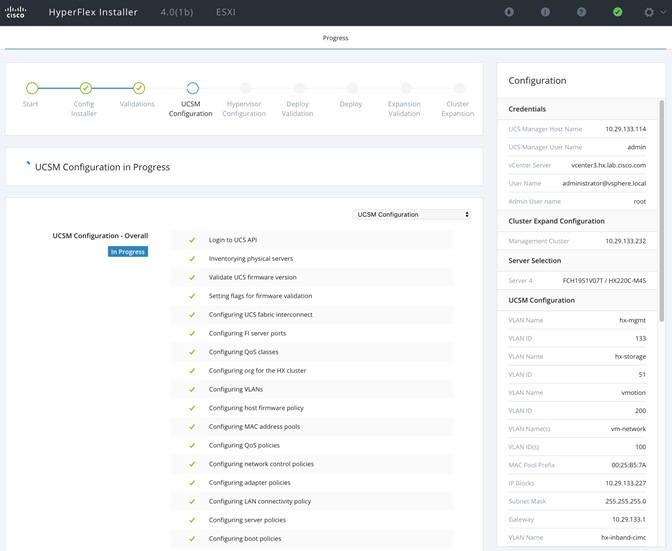Click the vm-network VLAN name value
This screenshot has width=672, height=551.
[x=628, y=429]
